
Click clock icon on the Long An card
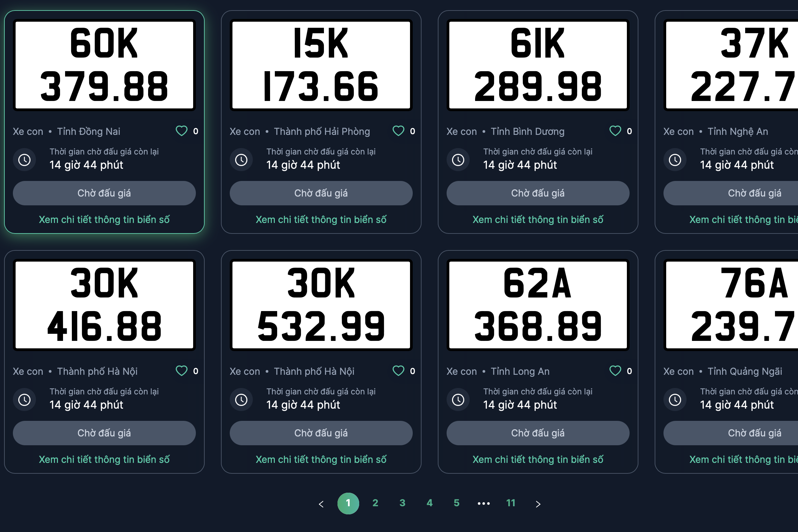pyautogui.click(x=458, y=400)
